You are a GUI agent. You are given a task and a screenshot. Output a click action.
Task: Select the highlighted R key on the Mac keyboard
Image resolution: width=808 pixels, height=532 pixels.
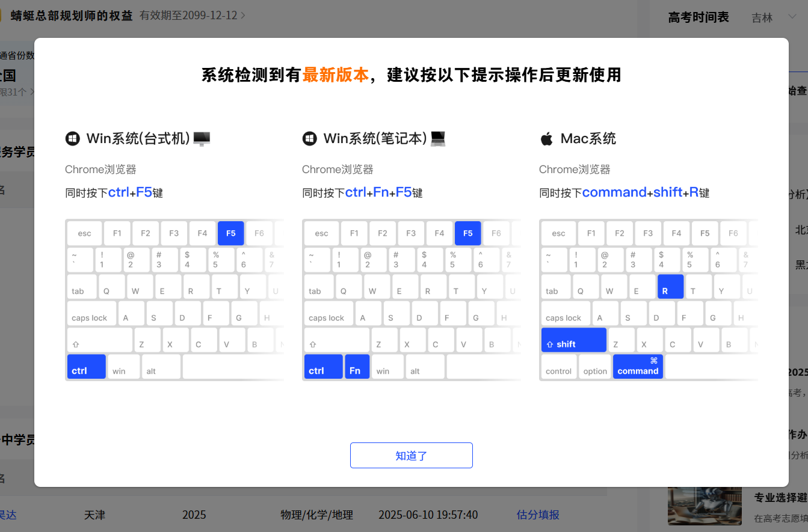click(x=670, y=287)
